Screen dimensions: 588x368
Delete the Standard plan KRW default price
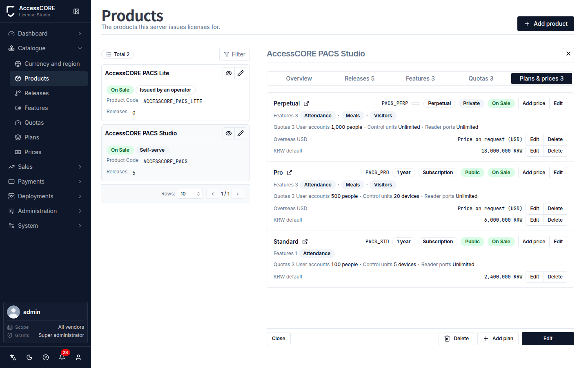pyautogui.click(x=555, y=277)
